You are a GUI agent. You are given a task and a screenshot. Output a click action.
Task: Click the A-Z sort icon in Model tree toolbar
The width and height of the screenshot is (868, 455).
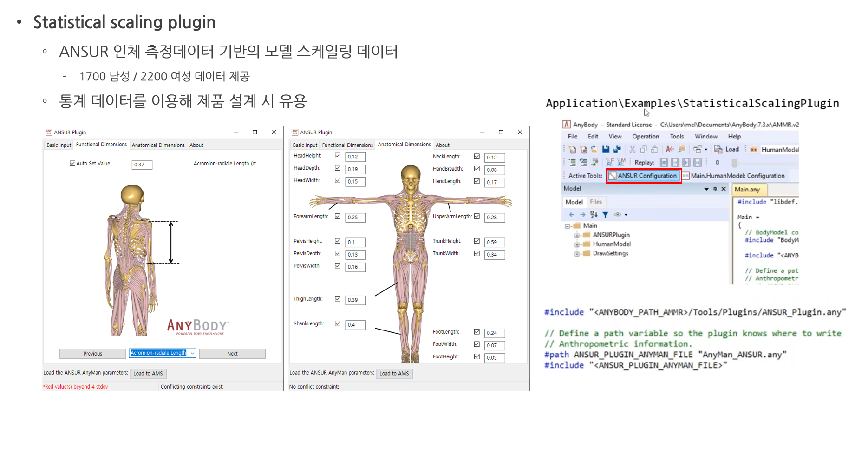(x=594, y=215)
